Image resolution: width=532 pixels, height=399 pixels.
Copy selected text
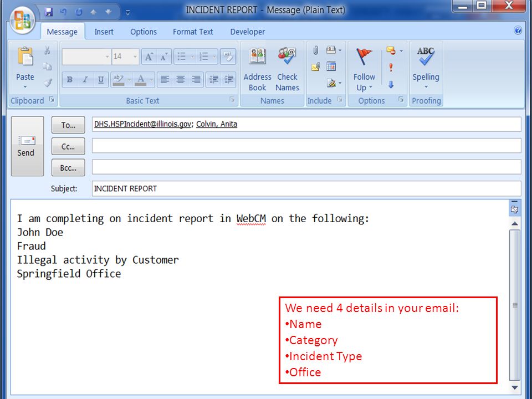48,66
